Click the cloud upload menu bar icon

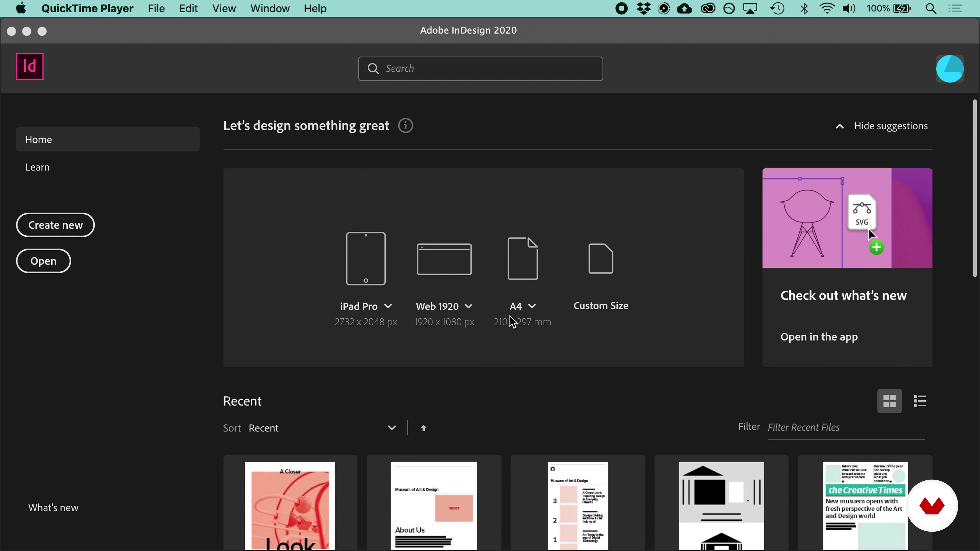point(684,8)
